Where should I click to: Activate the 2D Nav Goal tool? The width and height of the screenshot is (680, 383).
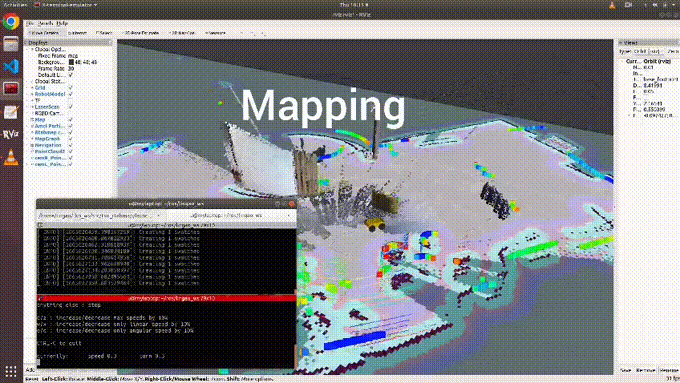coord(182,33)
